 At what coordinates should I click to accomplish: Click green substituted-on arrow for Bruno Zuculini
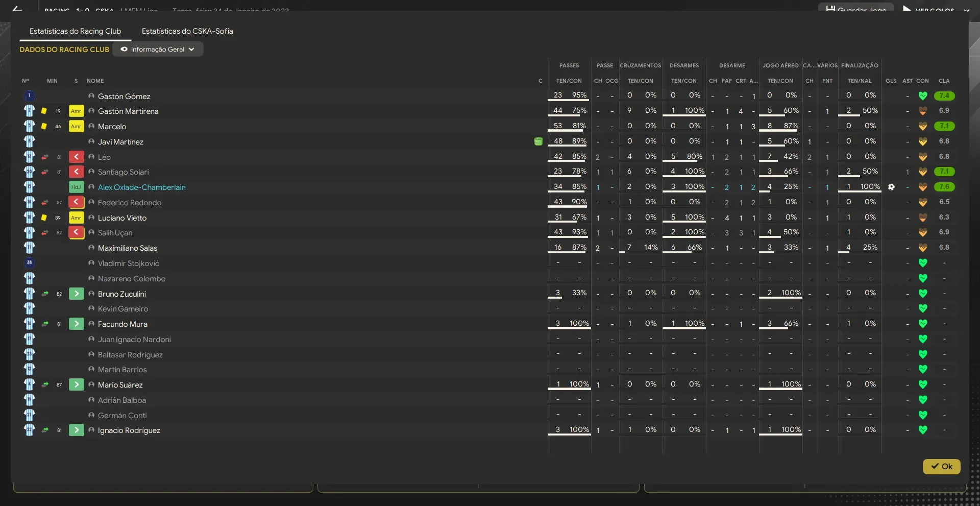click(76, 294)
